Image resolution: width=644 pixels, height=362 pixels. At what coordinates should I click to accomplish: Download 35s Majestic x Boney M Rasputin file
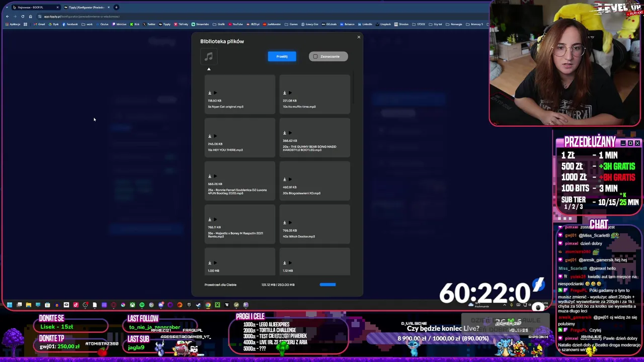point(210,220)
